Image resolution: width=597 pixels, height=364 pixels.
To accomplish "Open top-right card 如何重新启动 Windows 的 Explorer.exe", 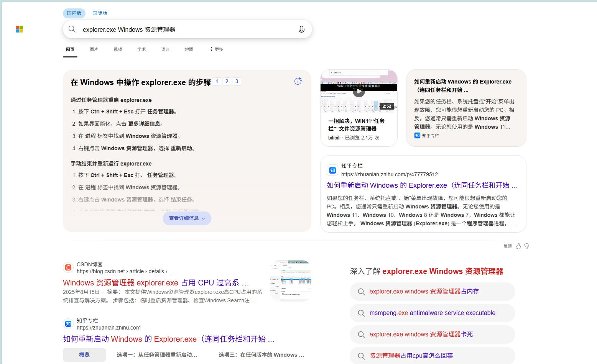I will click(x=463, y=86).
